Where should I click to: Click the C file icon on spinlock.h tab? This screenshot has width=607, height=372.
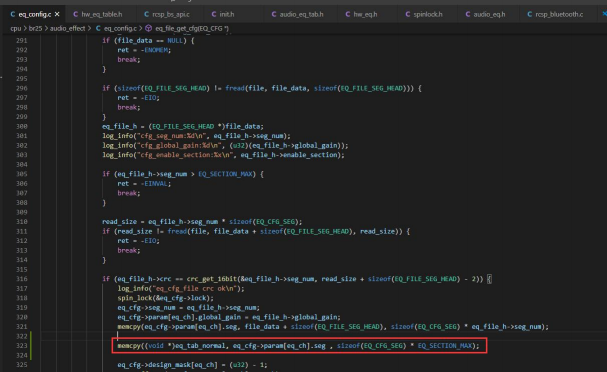408,14
